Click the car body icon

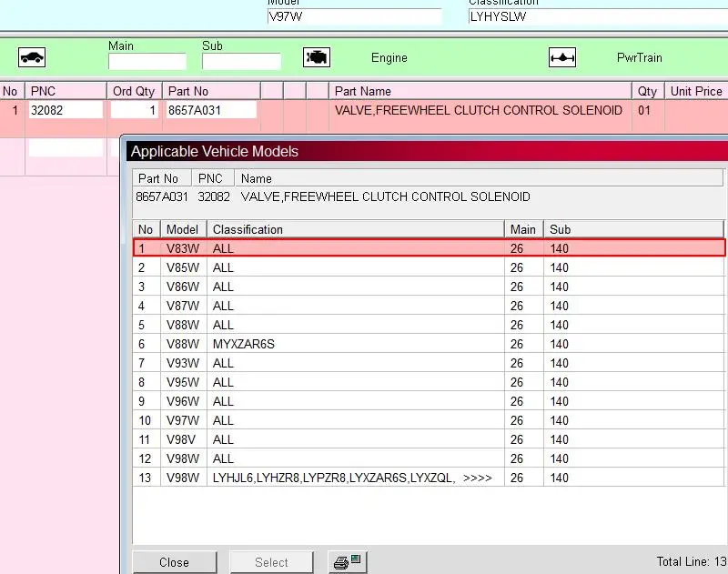tap(32, 57)
